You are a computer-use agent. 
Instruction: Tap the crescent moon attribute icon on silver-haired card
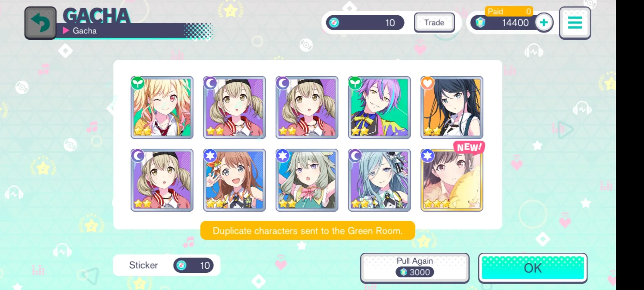[355, 156]
